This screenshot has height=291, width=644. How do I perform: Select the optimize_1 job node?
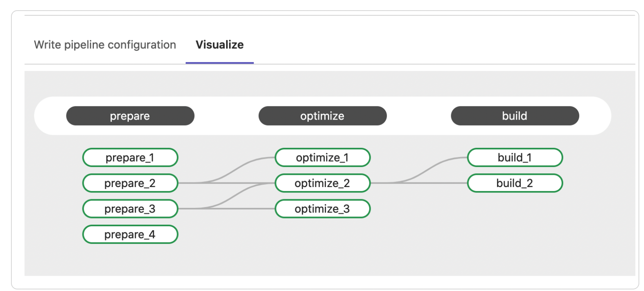click(322, 158)
